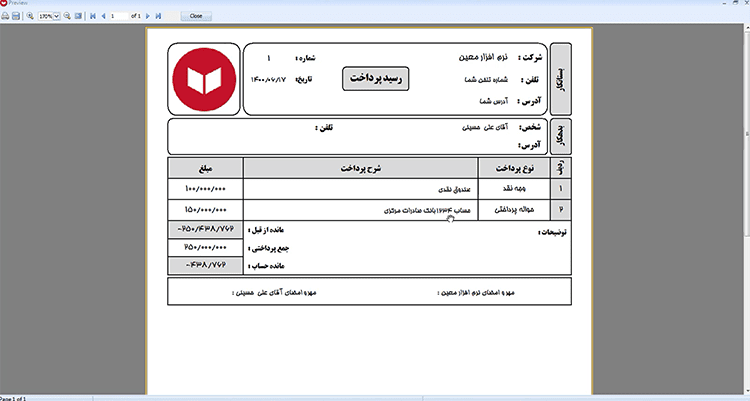Viewport: 750px width, 401px height.
Task: Click the account balance value -438/766
Action: click(x=205, y=265)
